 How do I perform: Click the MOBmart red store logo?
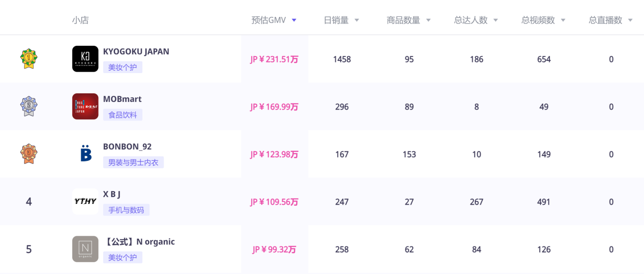click(85, 106)
